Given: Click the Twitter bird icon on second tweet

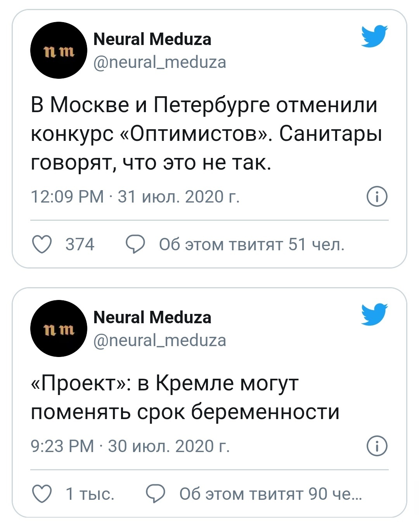Looking at the screenshot, I should 374,314.
